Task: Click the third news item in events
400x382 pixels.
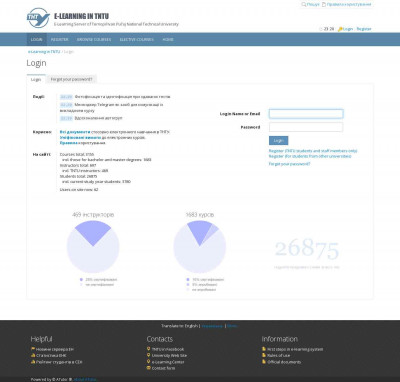Action: point(98,118)
